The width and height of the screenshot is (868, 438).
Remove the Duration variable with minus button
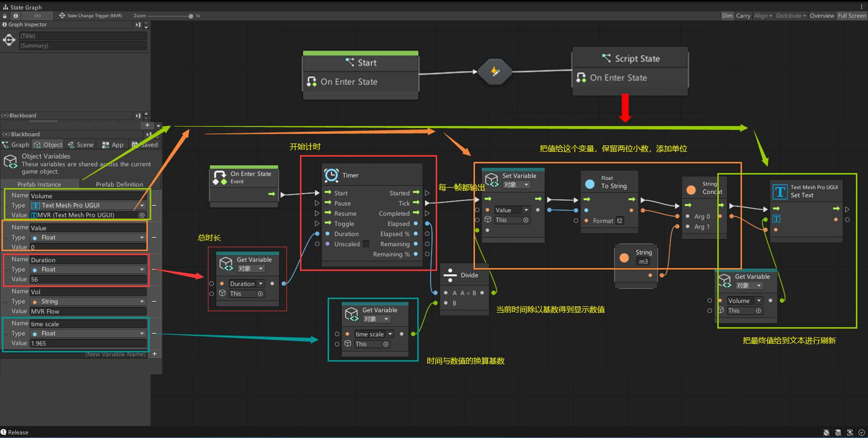[x=154, y=270]
